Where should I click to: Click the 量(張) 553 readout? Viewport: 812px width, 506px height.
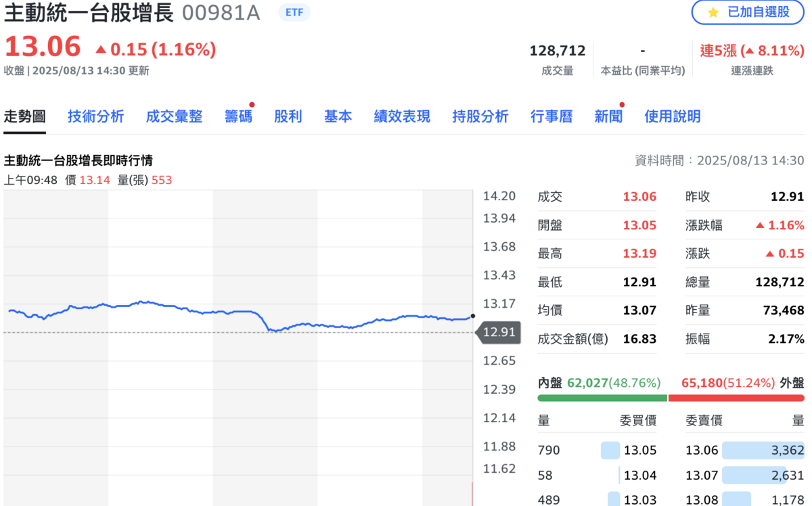[145, 180]
